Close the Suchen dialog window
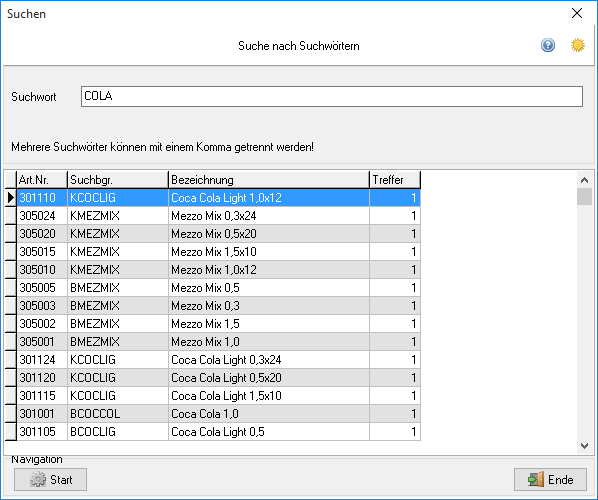Screen dimensions: 598x500 577,13
